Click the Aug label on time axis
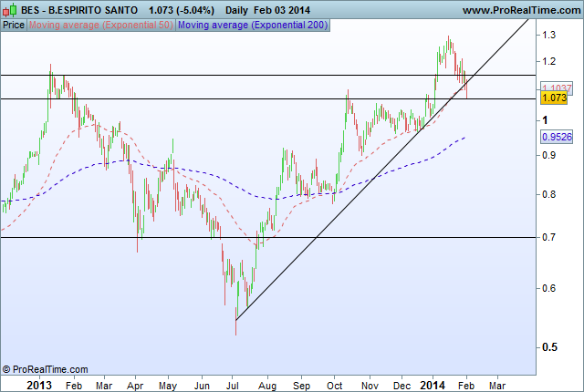The width and height of the screenshot is (584, 392). pos(267,386)
